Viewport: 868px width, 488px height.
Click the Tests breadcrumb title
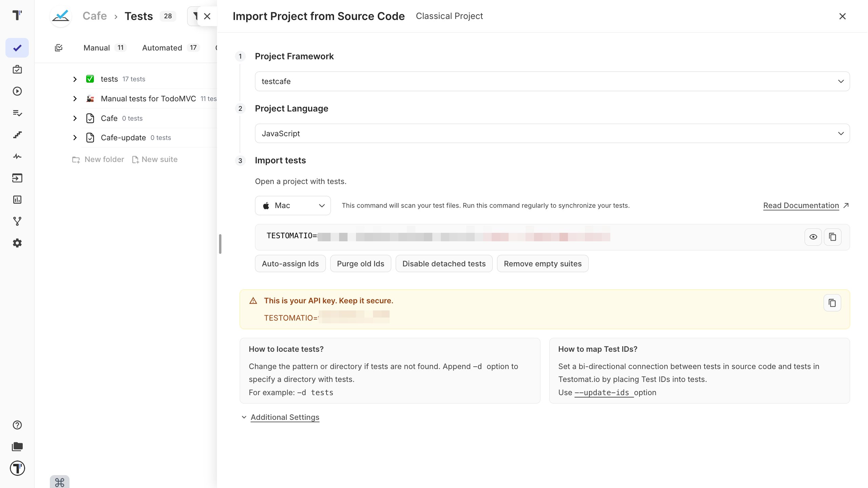tap(139, 16)
